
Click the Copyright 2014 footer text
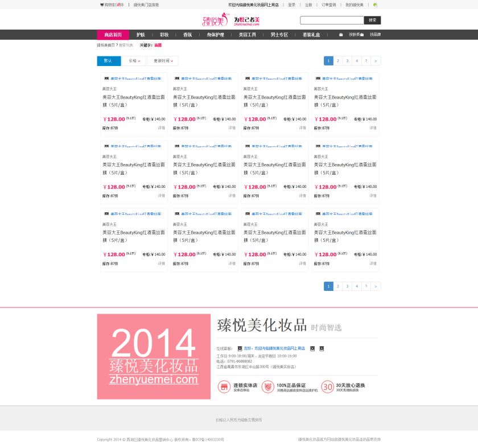(160, 439)
